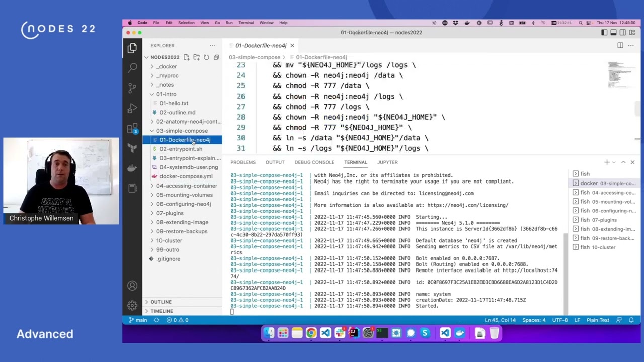
Task: Open the new terminal launch profile dropdown
Action: tap(614, 162)
